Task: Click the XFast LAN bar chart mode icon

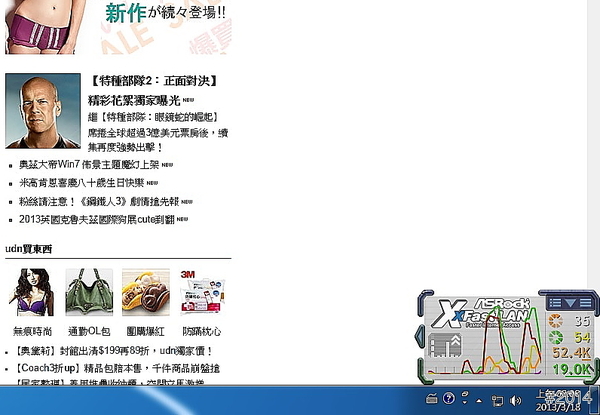Action: 445,345
